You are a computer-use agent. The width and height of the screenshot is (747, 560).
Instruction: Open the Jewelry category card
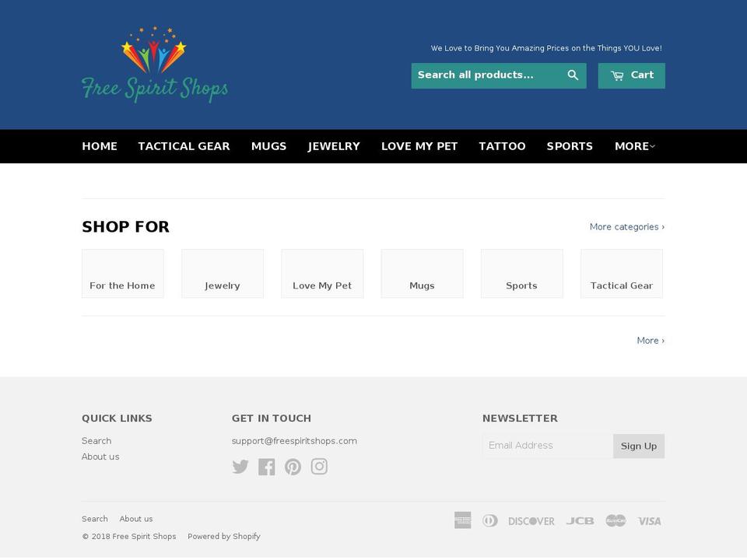(x=223, y=273)
